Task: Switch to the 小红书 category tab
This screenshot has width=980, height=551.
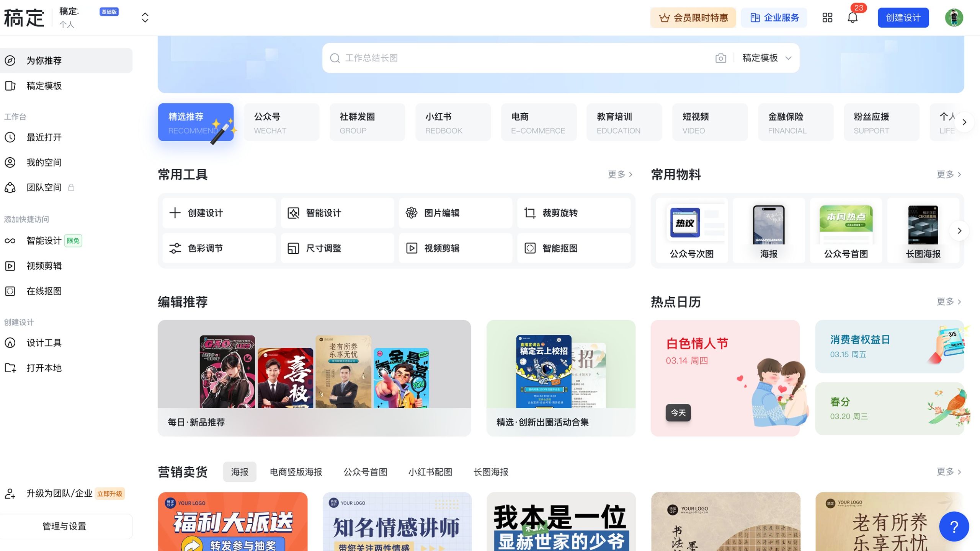Action: (x=452, y=122)
